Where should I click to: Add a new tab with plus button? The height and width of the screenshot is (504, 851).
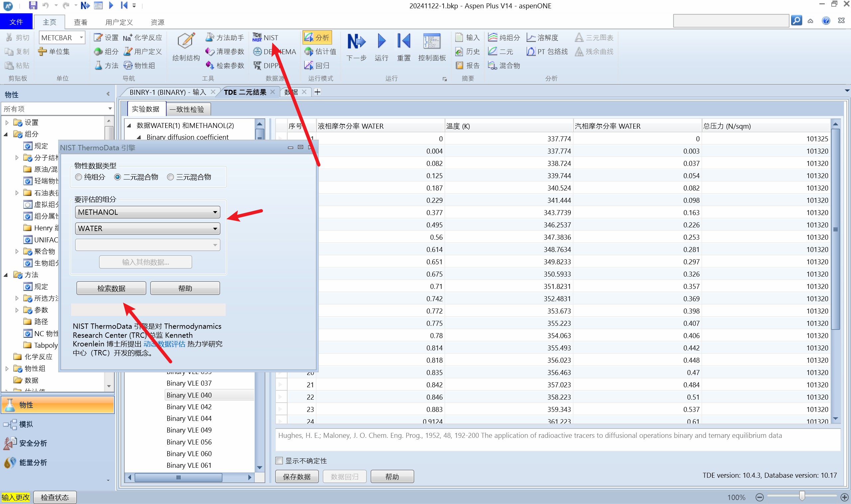[x=317, y=92]
